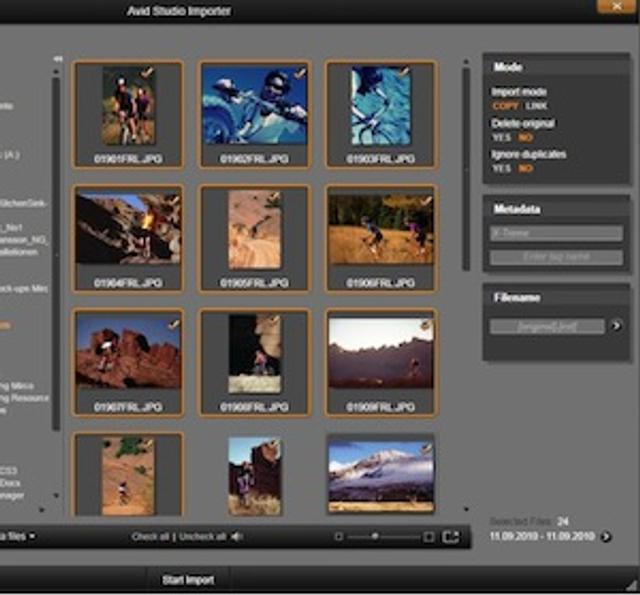Click the source panel scrollbar's down arrow
The height and width of the screenshot is (595, 640).
(x=56, y=495)
